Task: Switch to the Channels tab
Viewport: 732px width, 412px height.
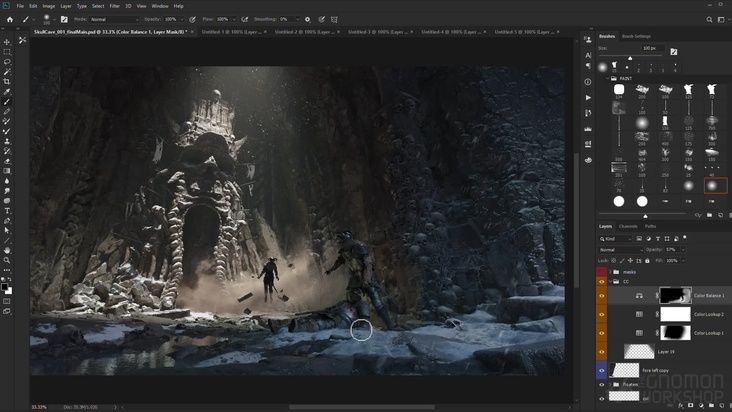Action: click(628, 226)
